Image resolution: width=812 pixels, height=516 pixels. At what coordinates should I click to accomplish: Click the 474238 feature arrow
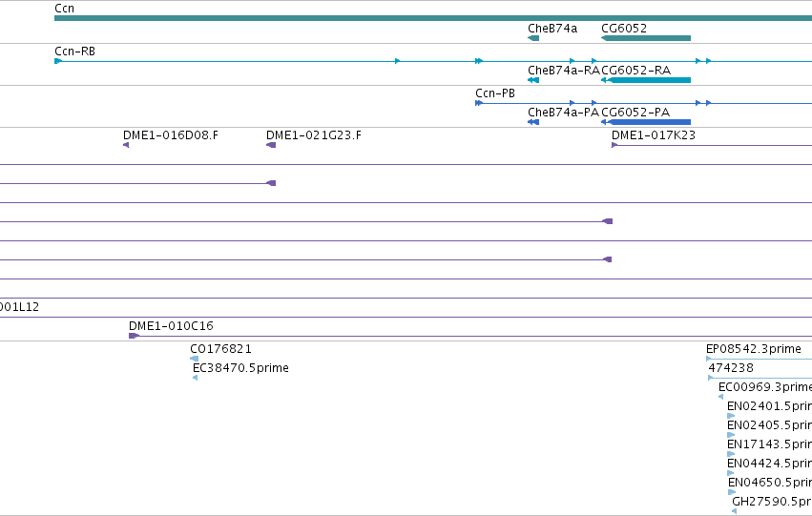(711, 378)
